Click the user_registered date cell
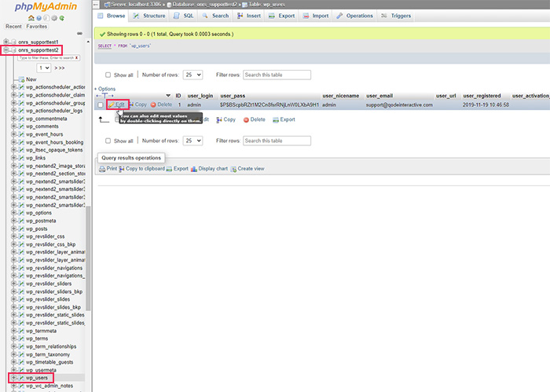The height and width of the screenshot is (392, 550). (x=486, y=104)
